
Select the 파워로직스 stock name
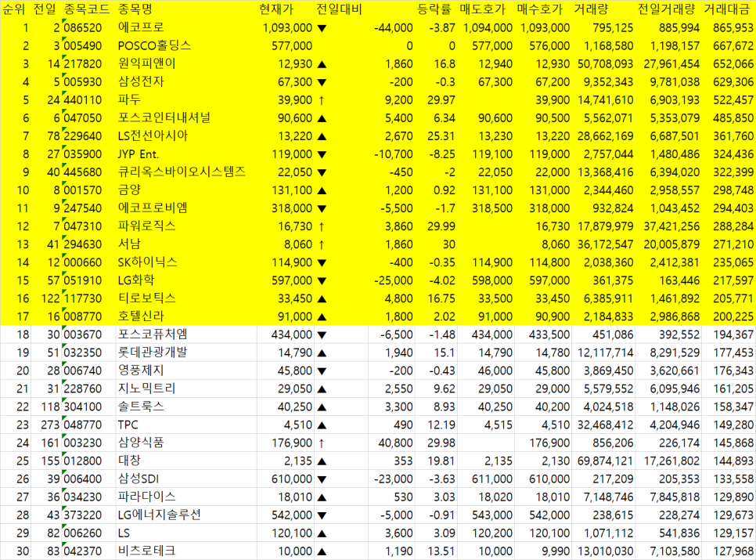pyautogui.click(x=147, y=226)
